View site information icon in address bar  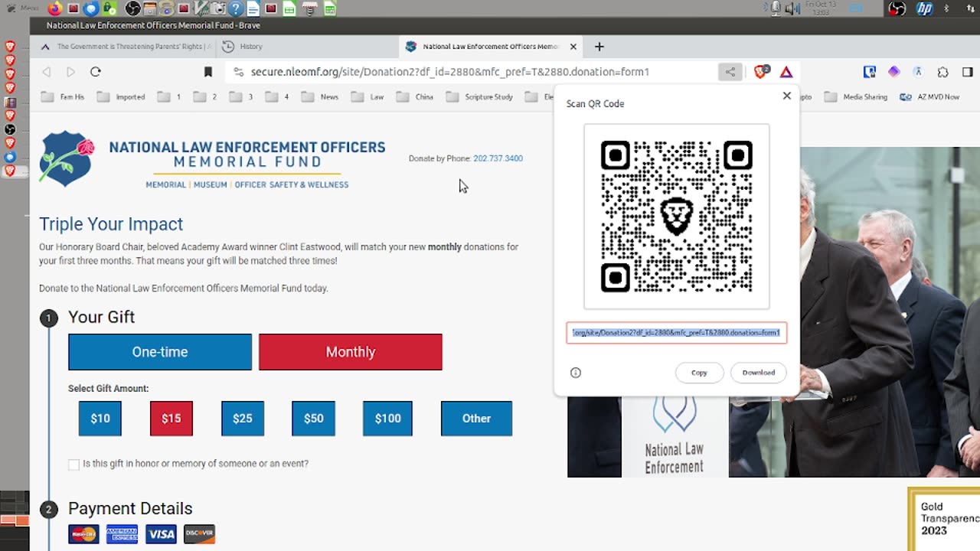click(238, 72)
